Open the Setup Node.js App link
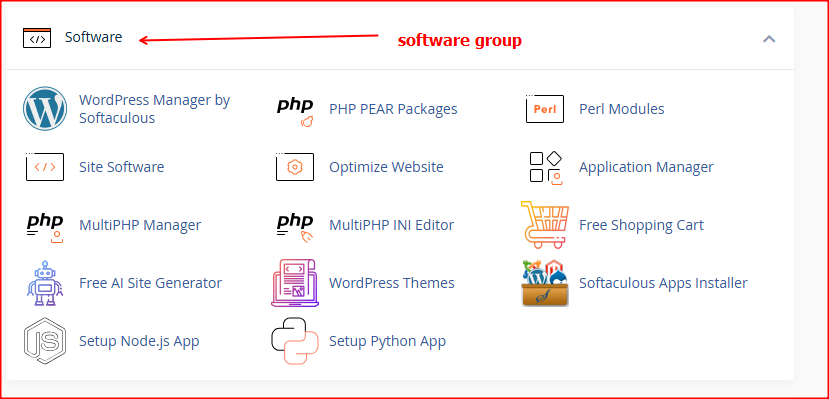Screen dimensions: 829x399 pos(139,341)
